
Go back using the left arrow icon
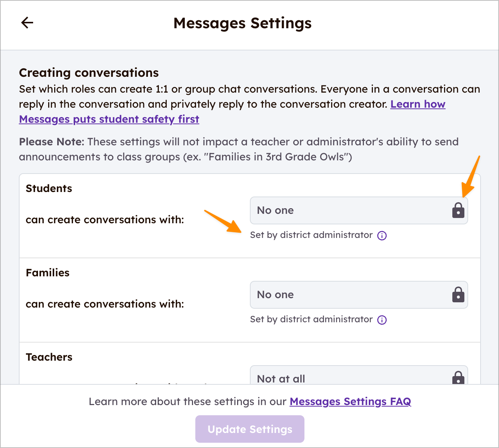[x=27, y=23]
